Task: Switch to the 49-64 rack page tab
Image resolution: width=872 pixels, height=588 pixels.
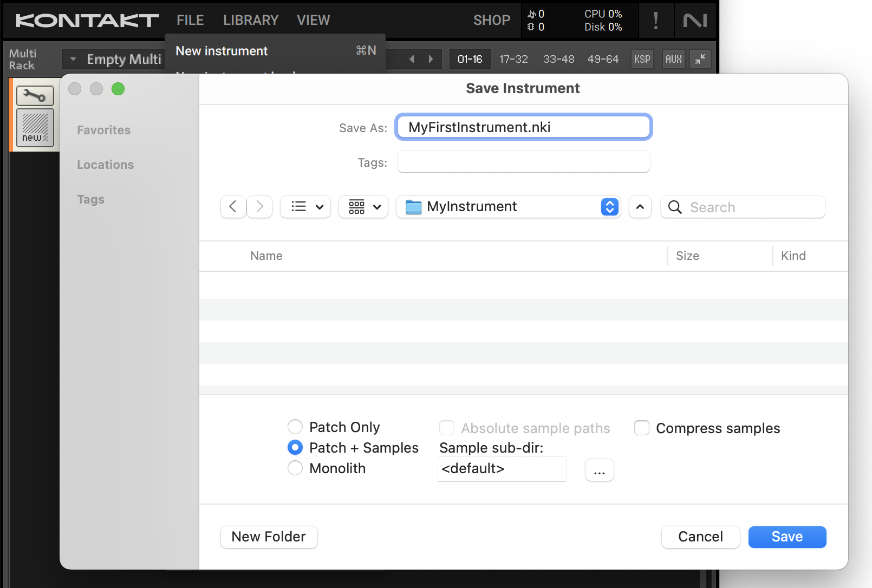Action: coord(603,59)
